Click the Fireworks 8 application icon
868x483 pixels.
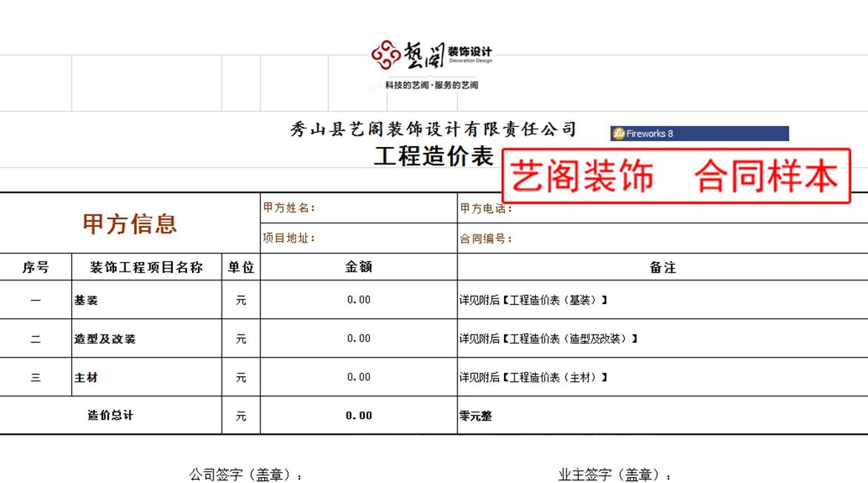coord(618,134)
